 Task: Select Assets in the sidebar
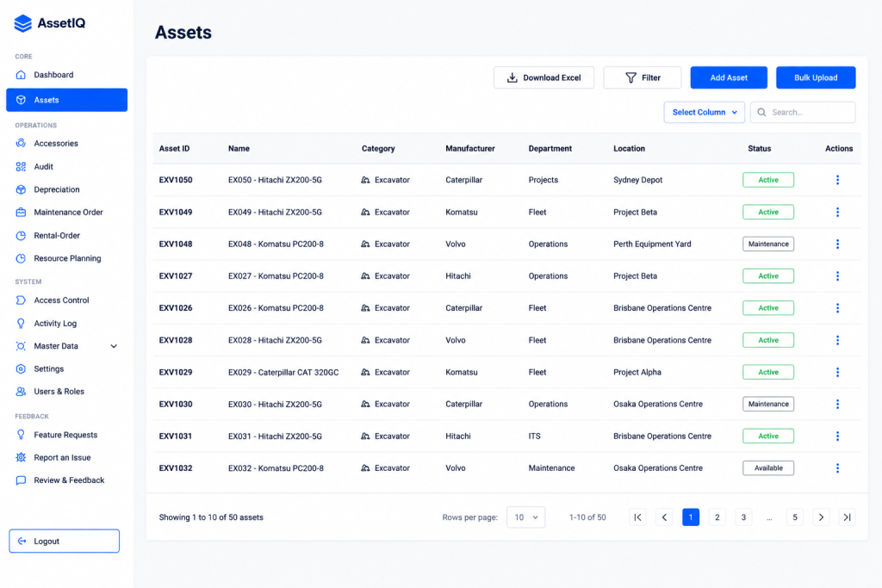(66, 100)
